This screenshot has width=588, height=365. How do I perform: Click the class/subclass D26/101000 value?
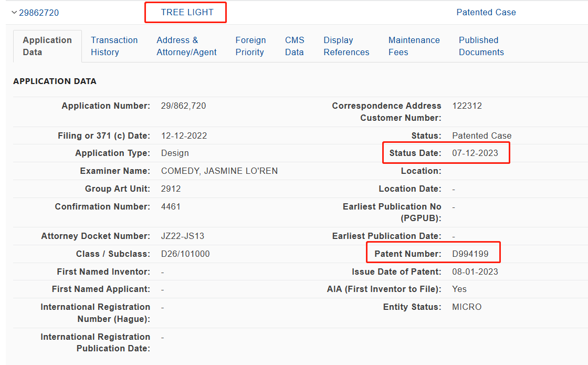(x=185, y=254)
